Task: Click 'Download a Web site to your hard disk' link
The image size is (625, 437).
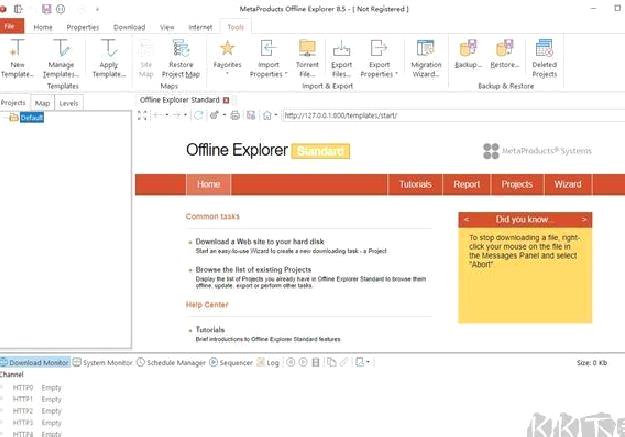Action: pyautogui.click(x=259, y=242)
